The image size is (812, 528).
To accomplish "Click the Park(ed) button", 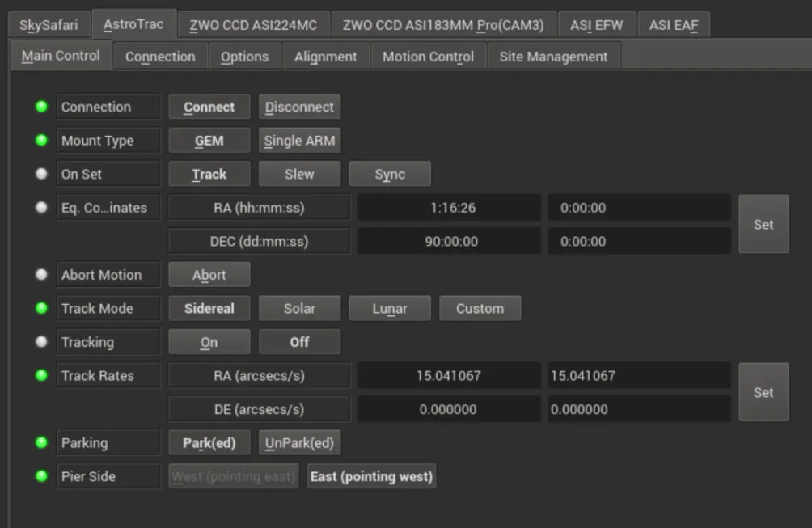I will point(209,442).
